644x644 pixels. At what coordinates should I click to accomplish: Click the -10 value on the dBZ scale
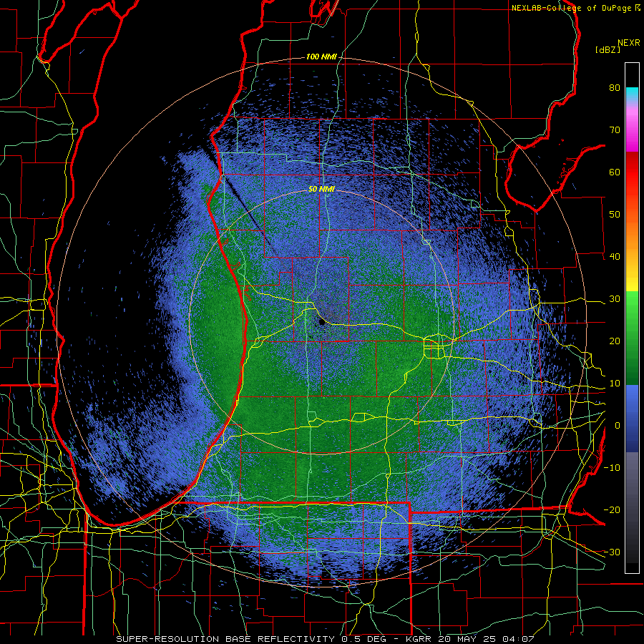tap(612, 468)
